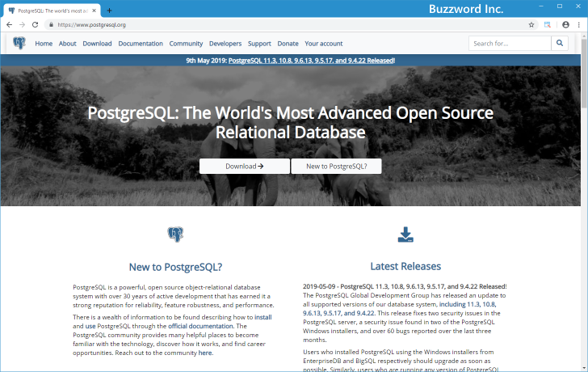Click the PostgreSQL elephant logo in navbar

pyautogui.click(x=19, y=44)
